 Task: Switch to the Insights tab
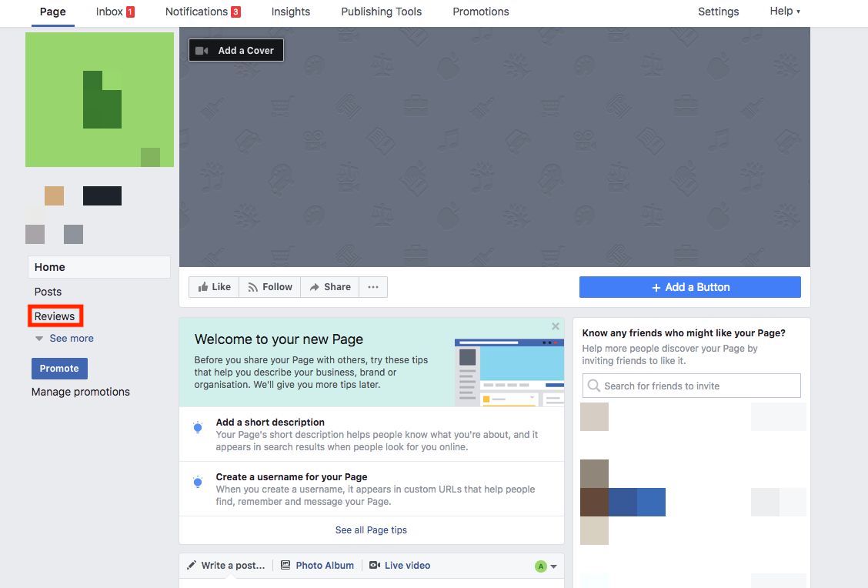291,12
